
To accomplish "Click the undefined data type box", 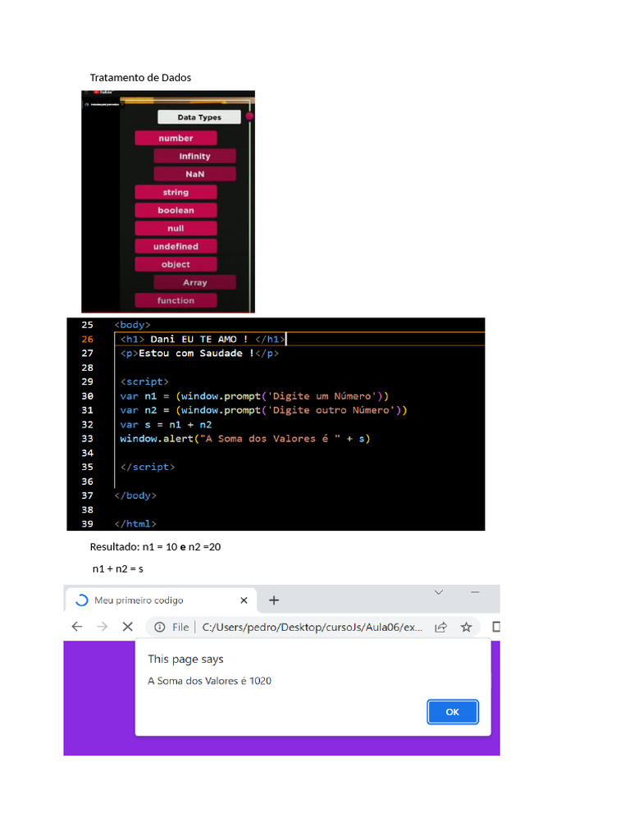I will 176,246.
